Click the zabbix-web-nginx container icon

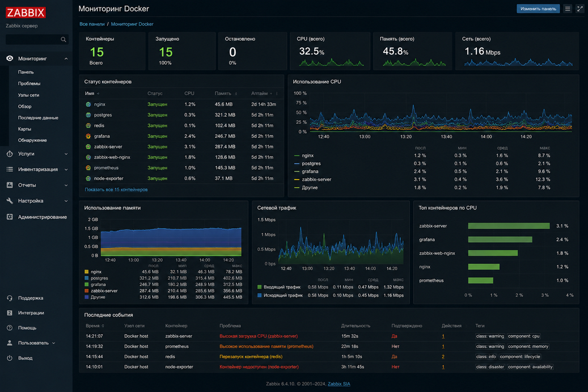click(88, 157)
